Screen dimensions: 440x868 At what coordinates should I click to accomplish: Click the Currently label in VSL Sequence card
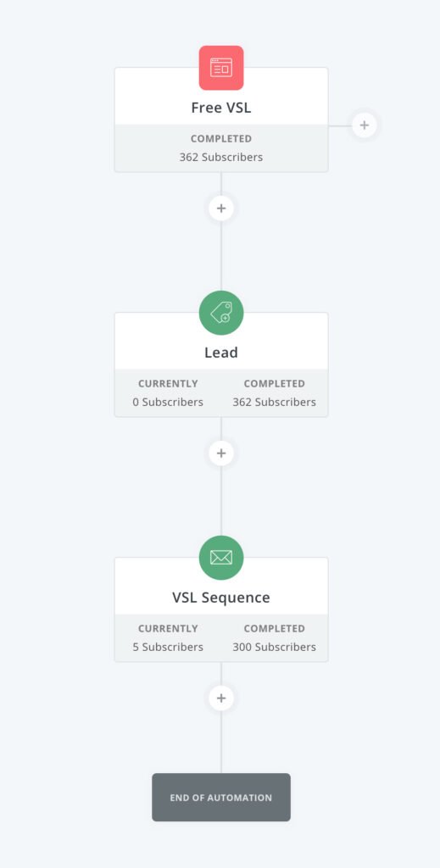click(x=168, y=629)
